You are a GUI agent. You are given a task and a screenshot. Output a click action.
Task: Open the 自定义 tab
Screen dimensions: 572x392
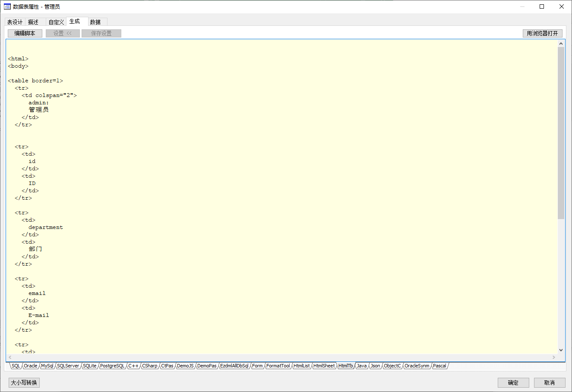56,22
